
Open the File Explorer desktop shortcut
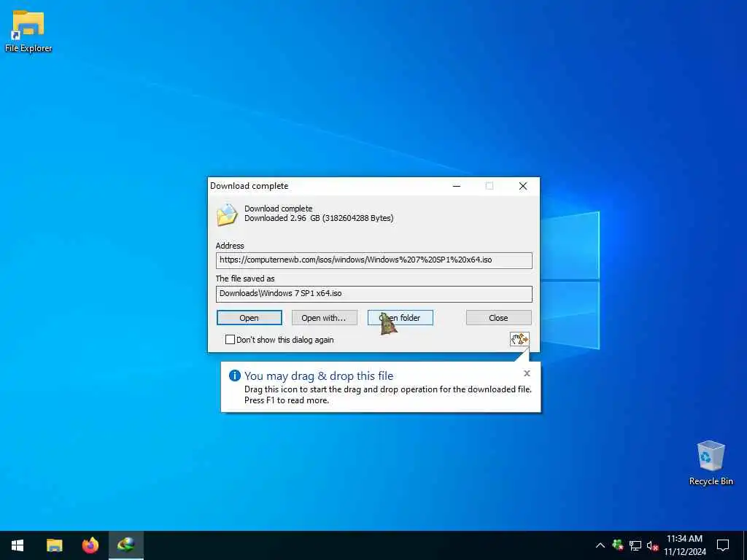pyautogui.click(x=28, y=31)
